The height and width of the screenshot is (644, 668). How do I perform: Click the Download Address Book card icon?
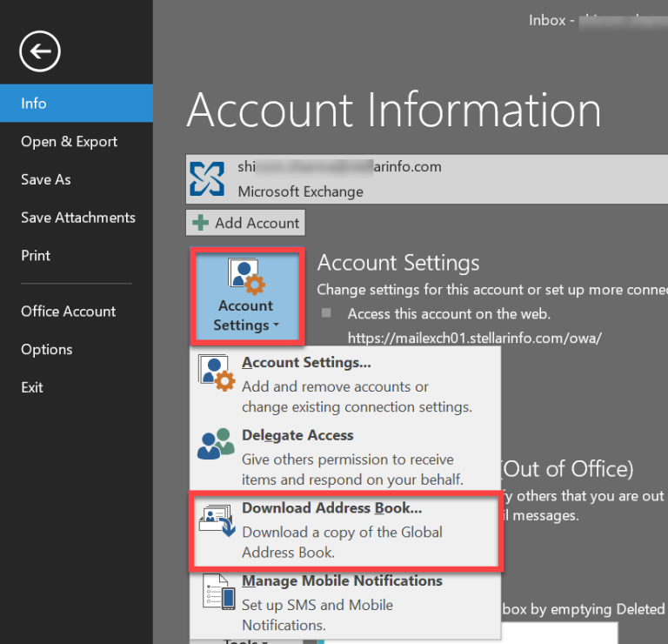pos(217,520)
